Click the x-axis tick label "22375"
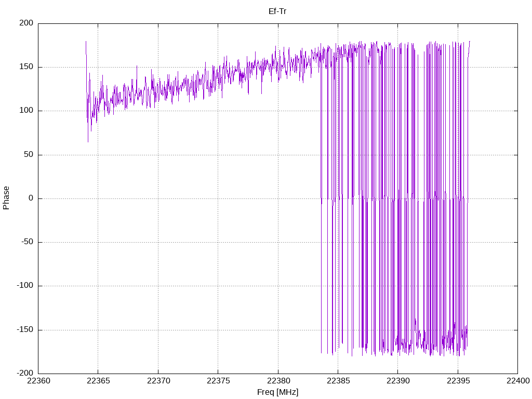This screenshot has width=532, height=399. 218,381
